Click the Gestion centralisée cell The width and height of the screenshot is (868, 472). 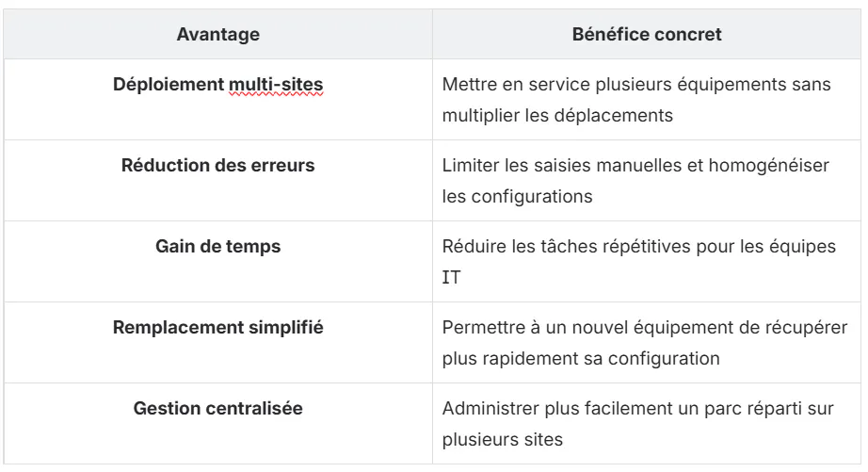pyautogui.click(x=217, y=423)
